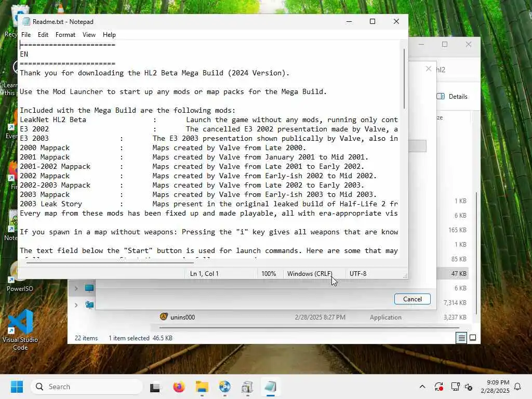Open Firefox from the taskbar

(x=179, y=387)
